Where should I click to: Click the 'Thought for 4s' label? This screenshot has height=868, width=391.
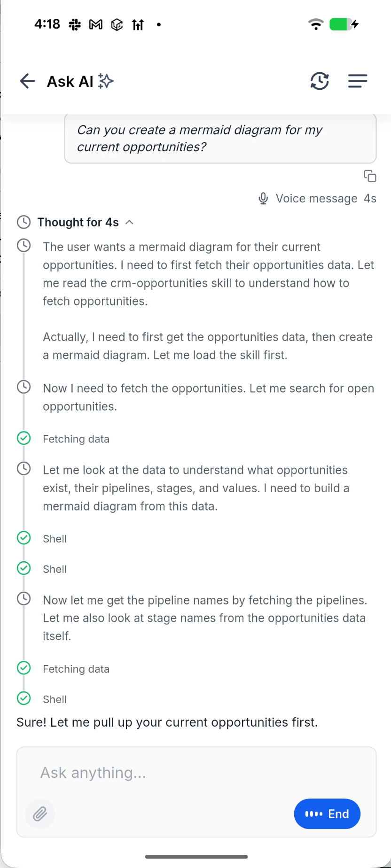click(78, 222)
